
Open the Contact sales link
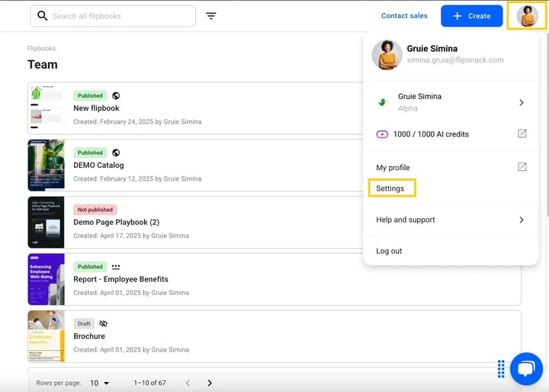[404, 16]
